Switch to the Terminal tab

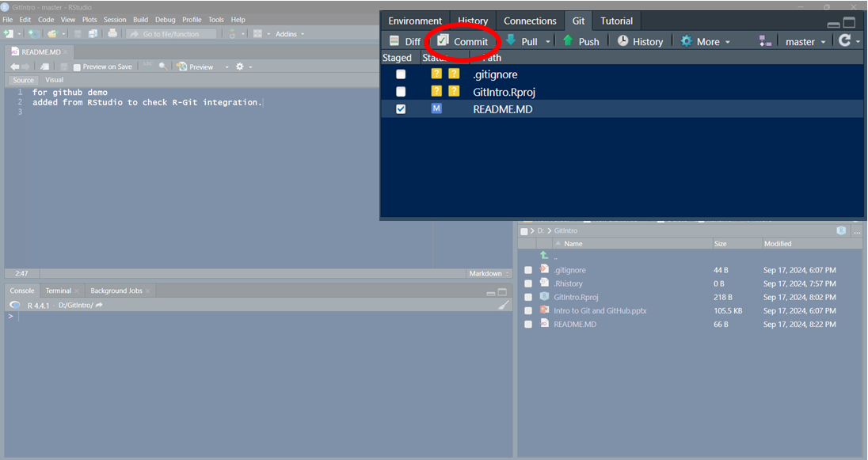point(58,291)
